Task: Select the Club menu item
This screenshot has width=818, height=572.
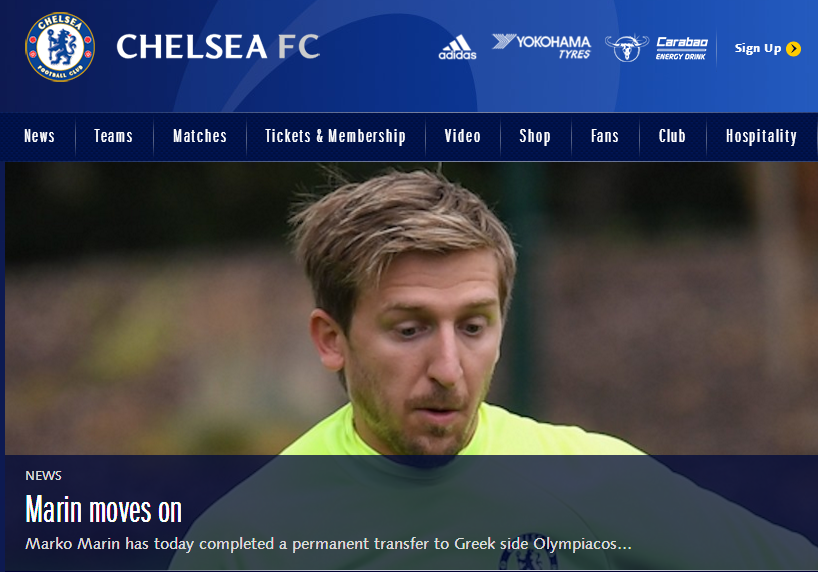Action: (672, 136)
